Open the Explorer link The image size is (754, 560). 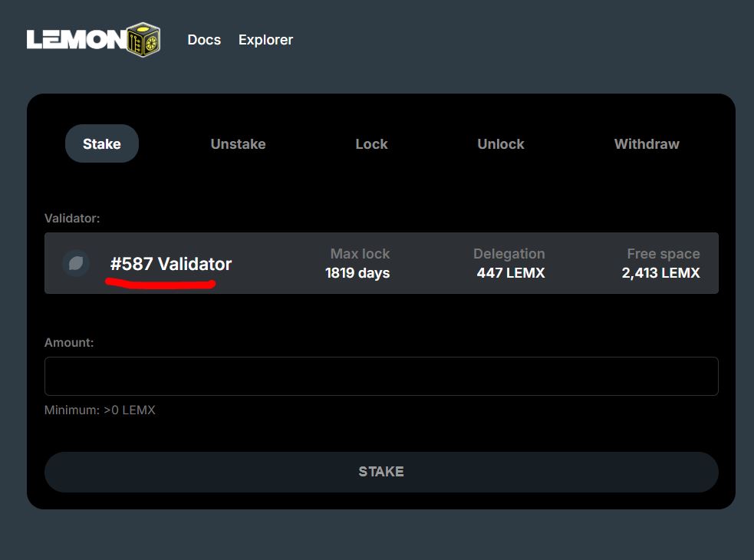pos(265,40)
